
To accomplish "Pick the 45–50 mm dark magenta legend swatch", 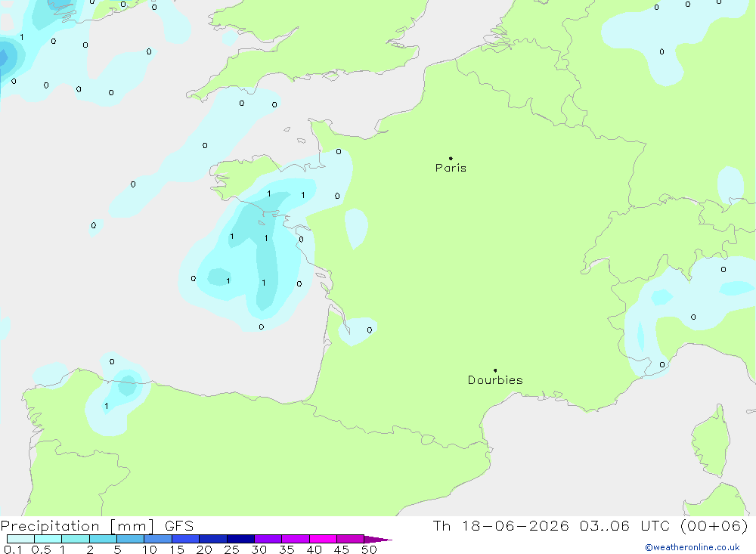I will (x=351, y=539).
